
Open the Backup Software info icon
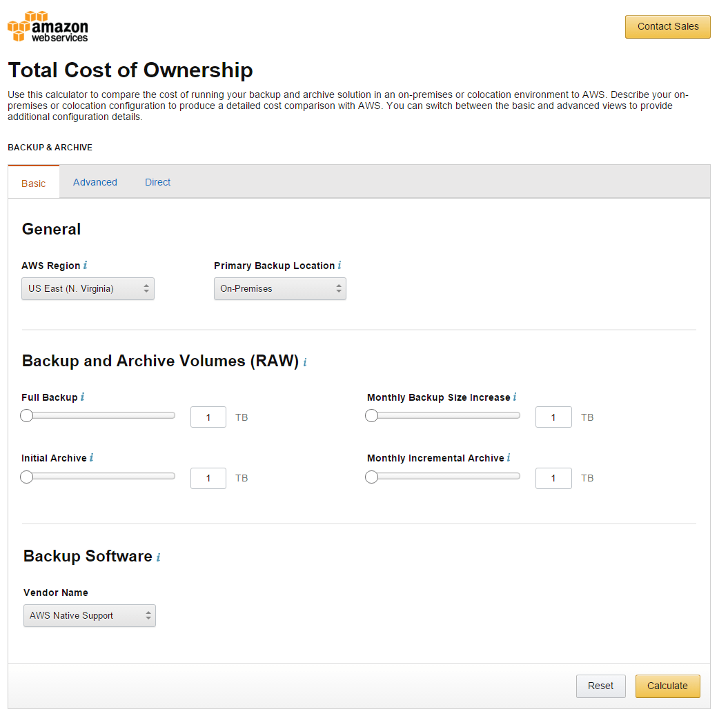point(158,557)
